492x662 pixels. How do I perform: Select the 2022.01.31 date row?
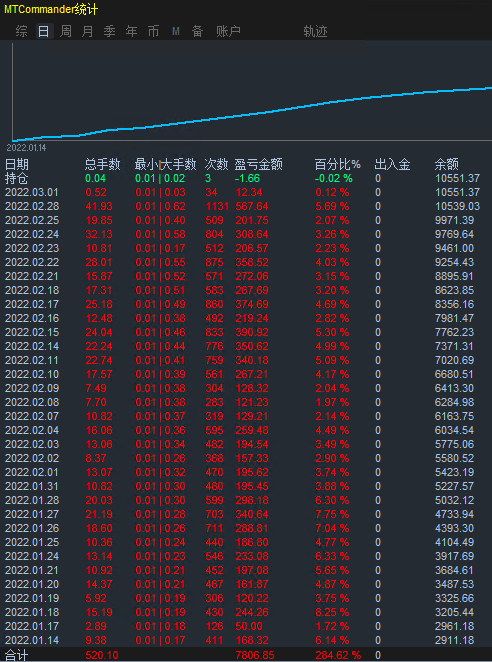coord(32,486)
